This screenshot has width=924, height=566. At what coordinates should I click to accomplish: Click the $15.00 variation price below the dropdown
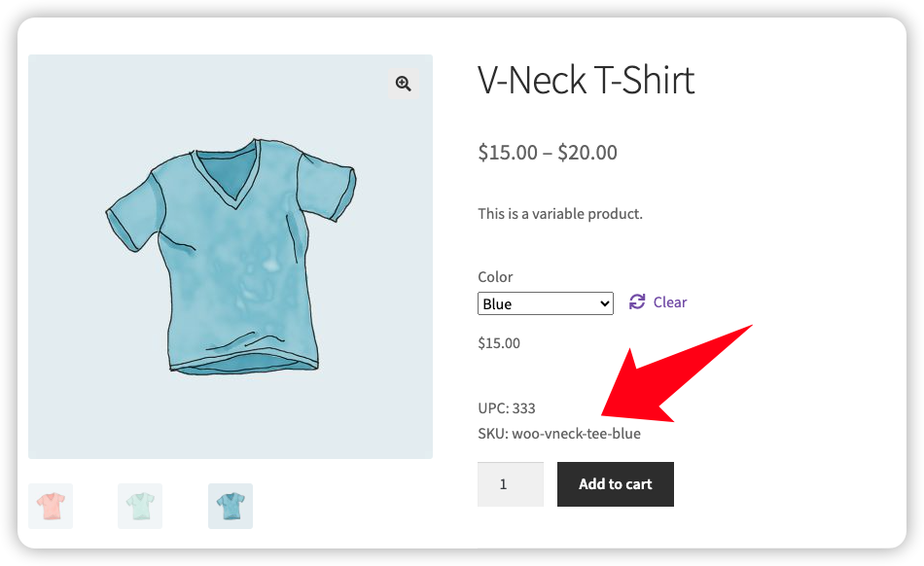pos(499,343)
